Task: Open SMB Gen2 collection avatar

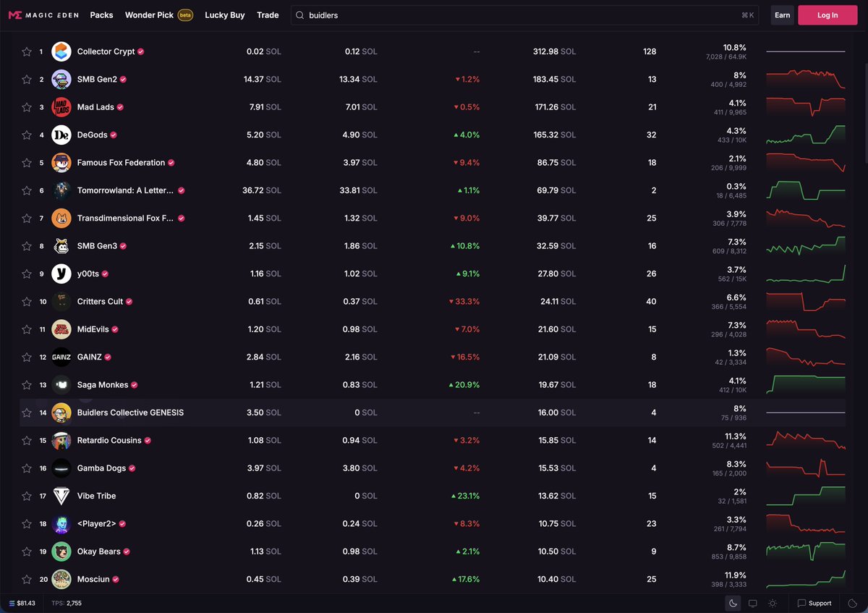Action: (x=61, y=80)
